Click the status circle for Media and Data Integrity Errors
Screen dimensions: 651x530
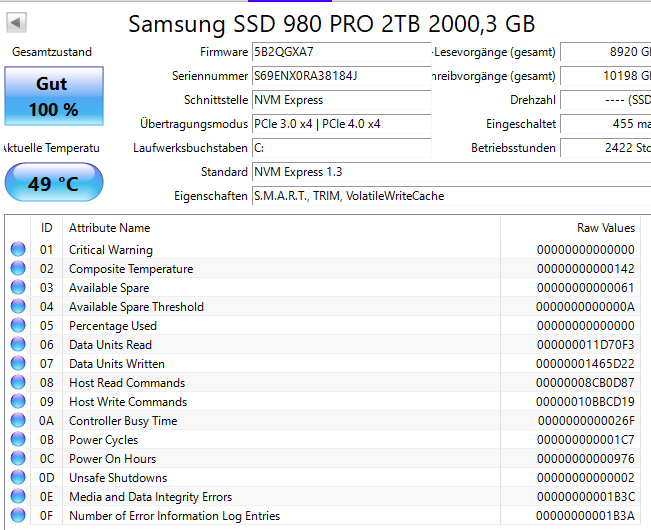[18, 496]
